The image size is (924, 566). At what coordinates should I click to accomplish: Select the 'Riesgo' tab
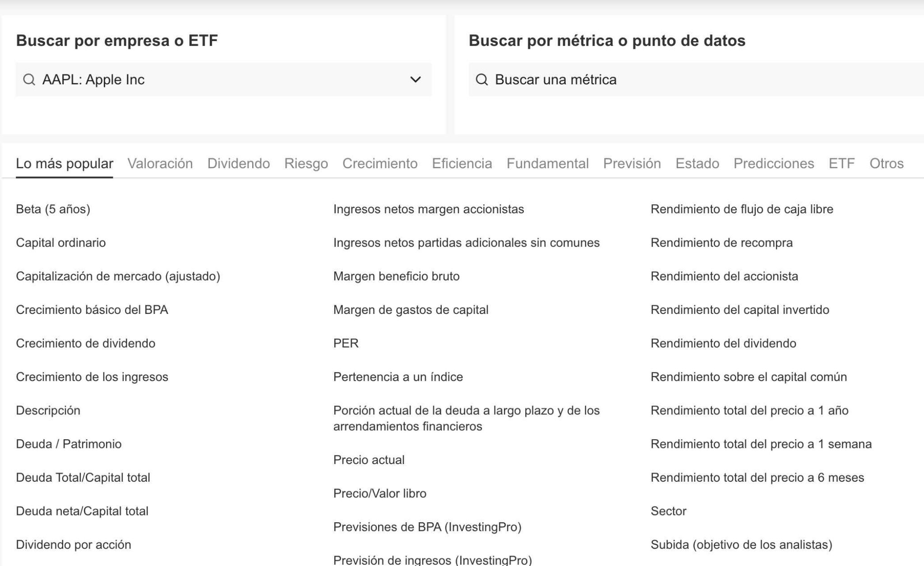click(x=306, y=164)
